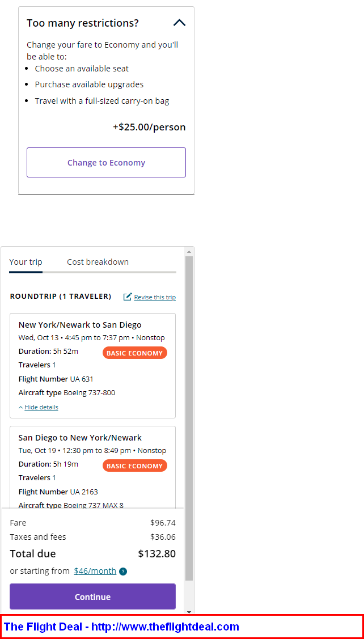Click the trip panel scrollbar thumb
This screenshot has width=364, height=639.
point(189,418)
